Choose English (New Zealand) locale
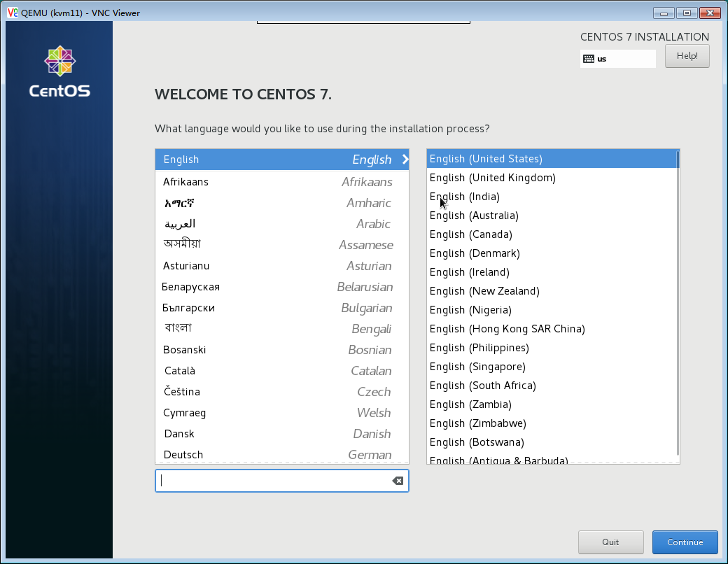This screenshot has width=728, height=564. pyautogui.click(x=552, y=291)
